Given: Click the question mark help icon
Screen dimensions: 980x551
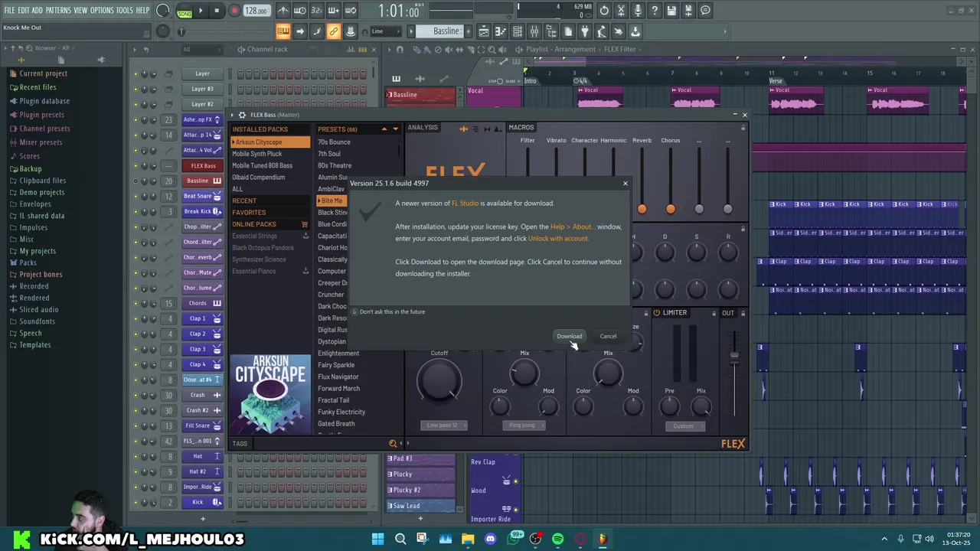Looking at the screenshot, I should (x=655, y=11).
